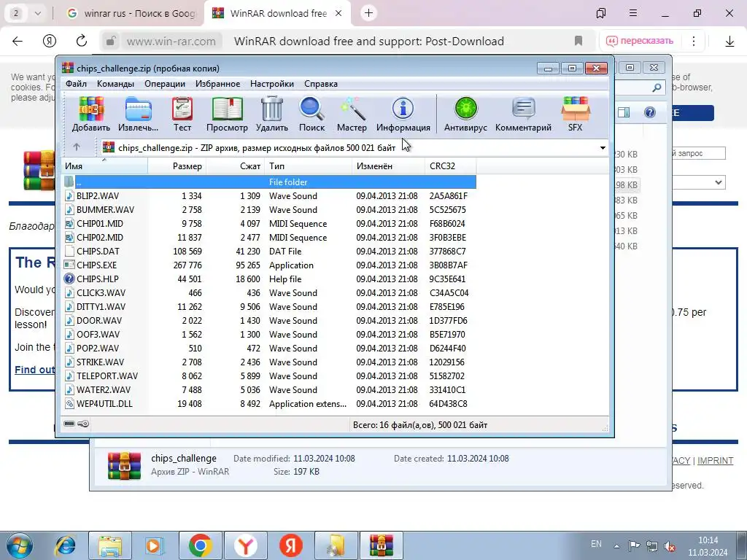
Task: Click the Windows Start button
Action: 19,545
